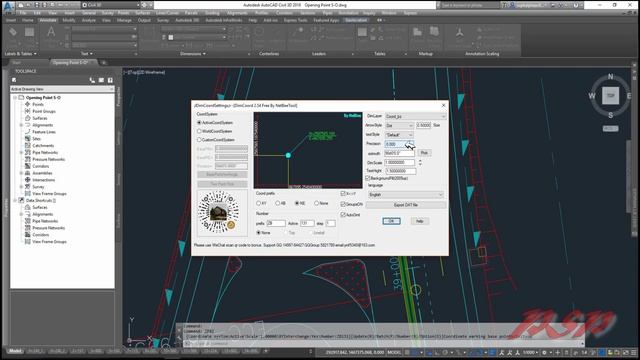
Task: Expand Alignments node under Opening Point
Action: click(21, 125)
